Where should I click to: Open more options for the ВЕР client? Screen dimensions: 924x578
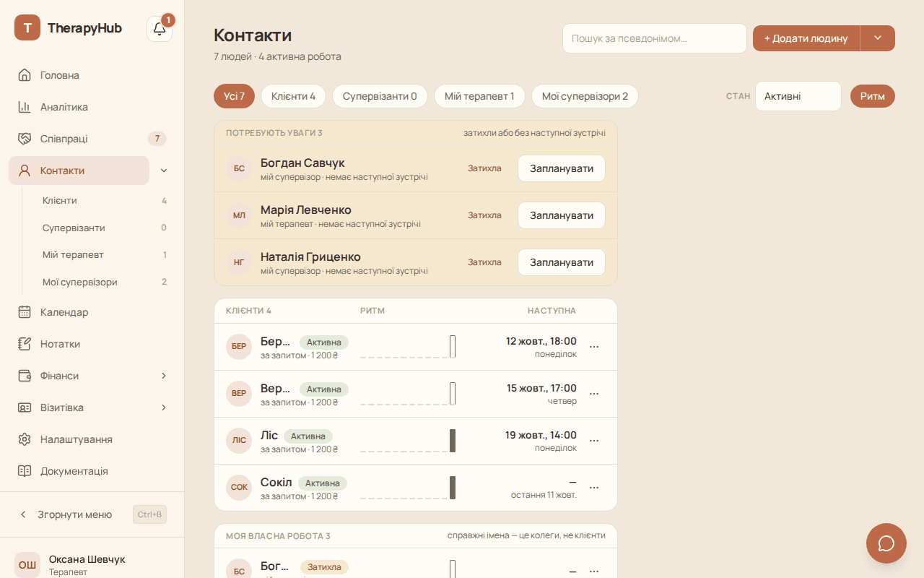coord(594,394)
